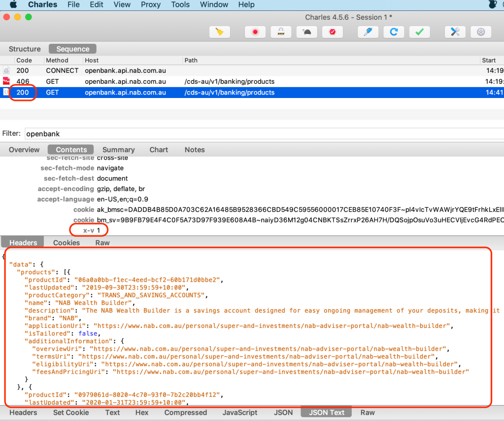
Task: Click the broom clear session icon
Action: click(x=219, y=32)
